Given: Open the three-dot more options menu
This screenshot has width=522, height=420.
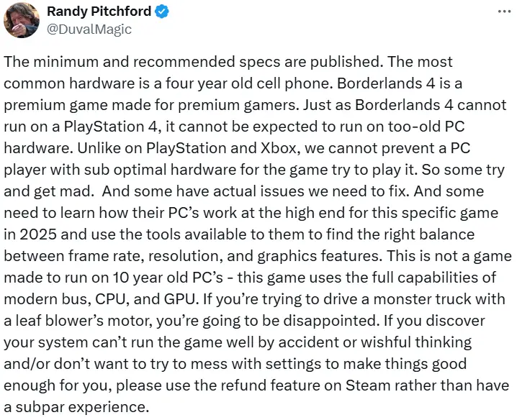Looking at the screenshot, I should point(504,12).
